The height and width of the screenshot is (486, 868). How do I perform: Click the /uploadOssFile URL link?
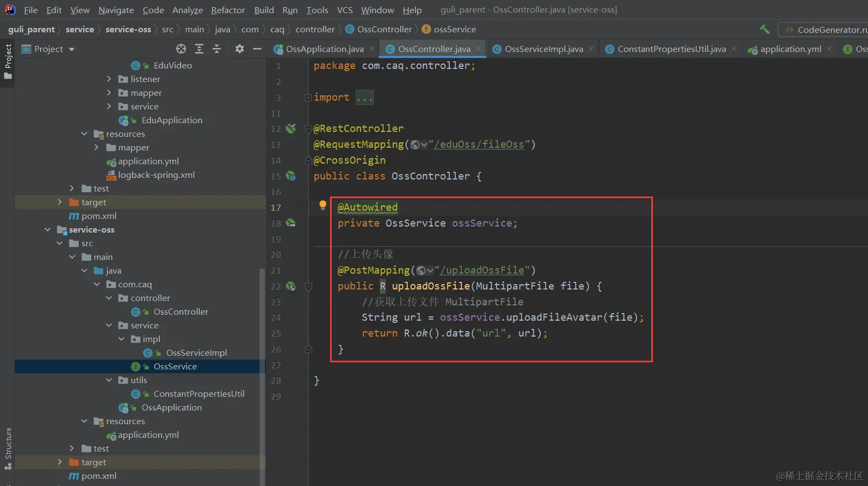pos(482,270)
